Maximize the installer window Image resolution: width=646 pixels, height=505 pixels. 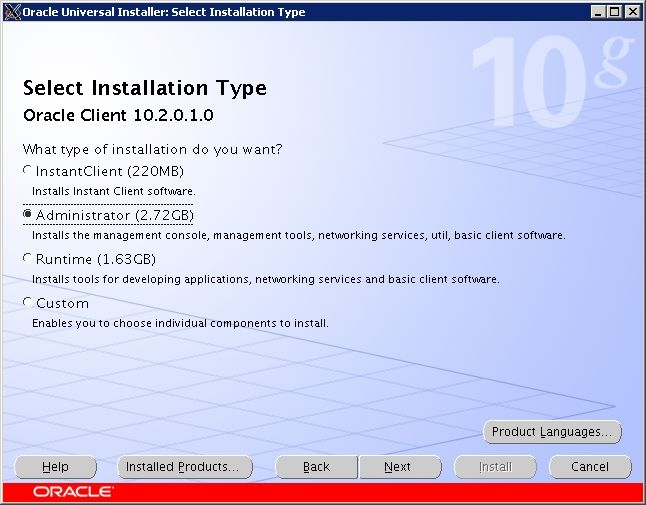pos(614,12)
